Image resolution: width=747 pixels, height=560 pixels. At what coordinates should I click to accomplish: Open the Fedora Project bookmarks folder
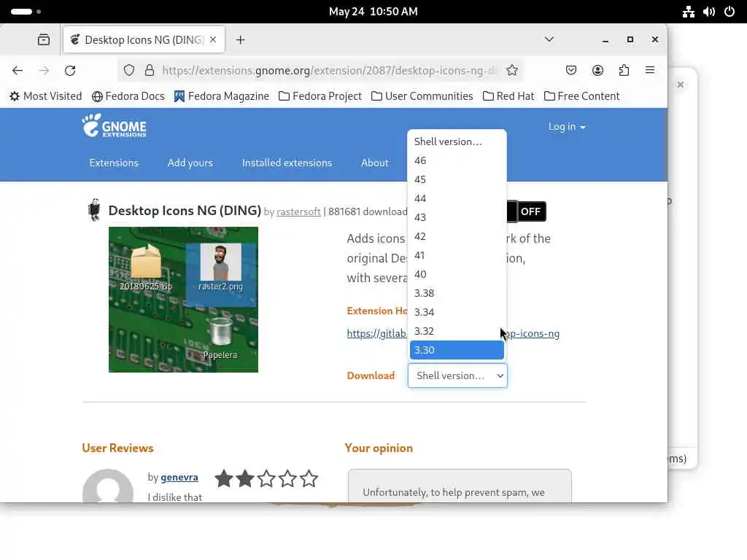320,96
